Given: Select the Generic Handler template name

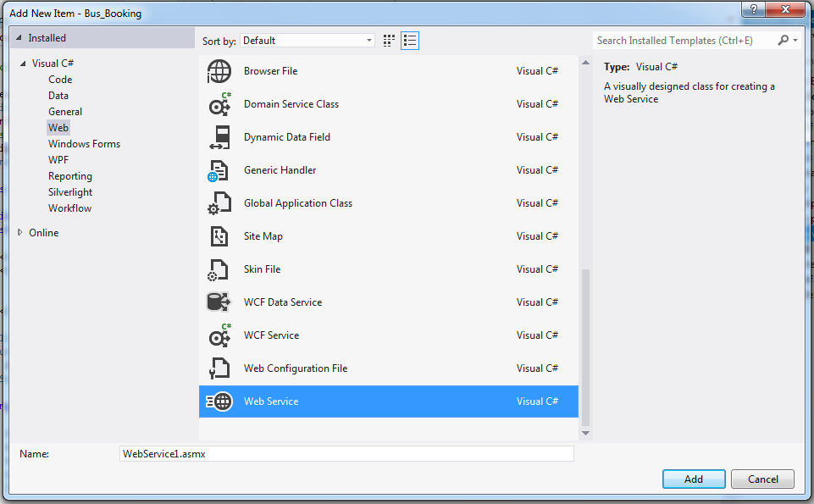Looking at the screenshot, I should tap(280, 170).
